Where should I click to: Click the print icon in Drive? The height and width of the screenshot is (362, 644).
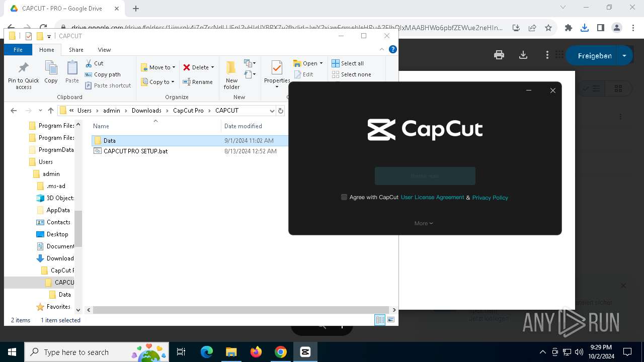pos(499,55)
